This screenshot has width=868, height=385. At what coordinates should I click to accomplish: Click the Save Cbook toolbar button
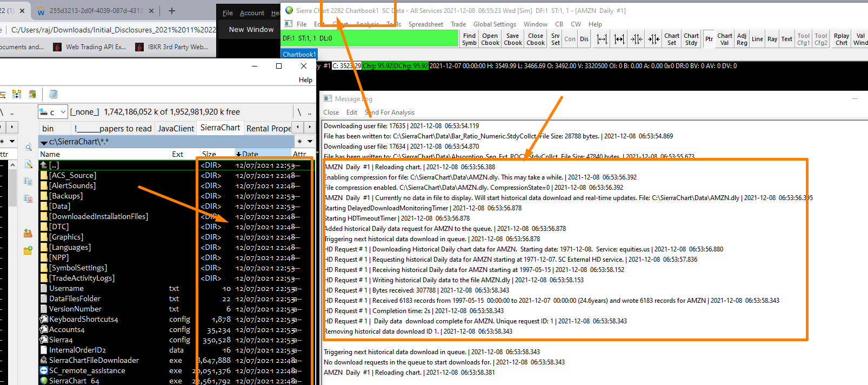click(x=513, y=39)
